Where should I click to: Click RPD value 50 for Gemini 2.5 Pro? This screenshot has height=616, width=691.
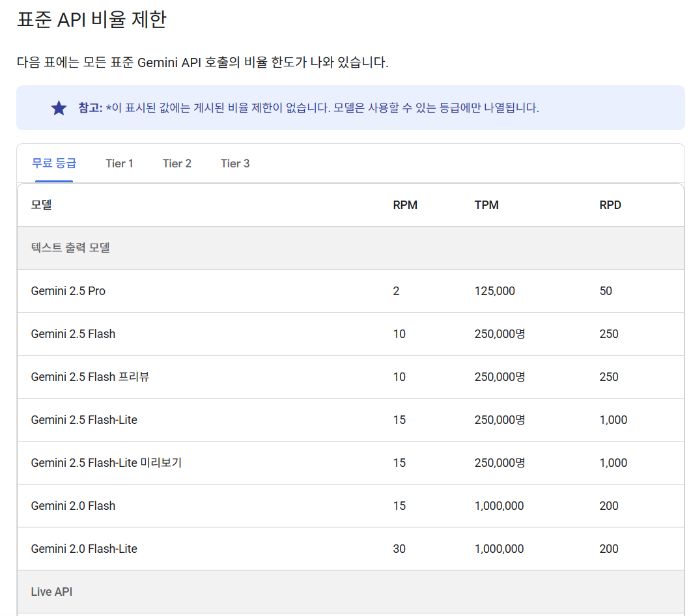pyautogui.click(x=606, y=291)
